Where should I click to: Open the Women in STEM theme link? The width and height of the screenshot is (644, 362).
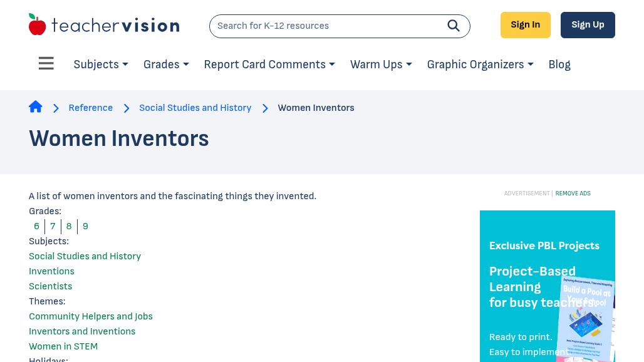tap(63, 346)
